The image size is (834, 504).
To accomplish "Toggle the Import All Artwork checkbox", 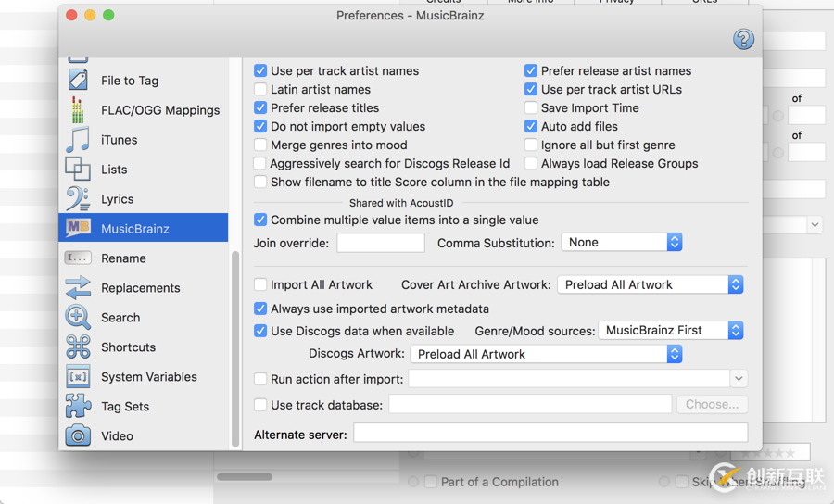I will coord(260,285).
